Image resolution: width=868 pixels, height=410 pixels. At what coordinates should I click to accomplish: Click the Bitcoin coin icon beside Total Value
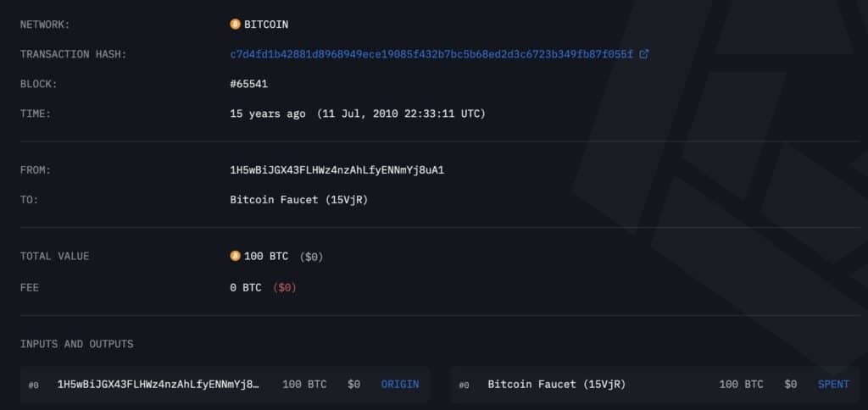click(236, 256)
